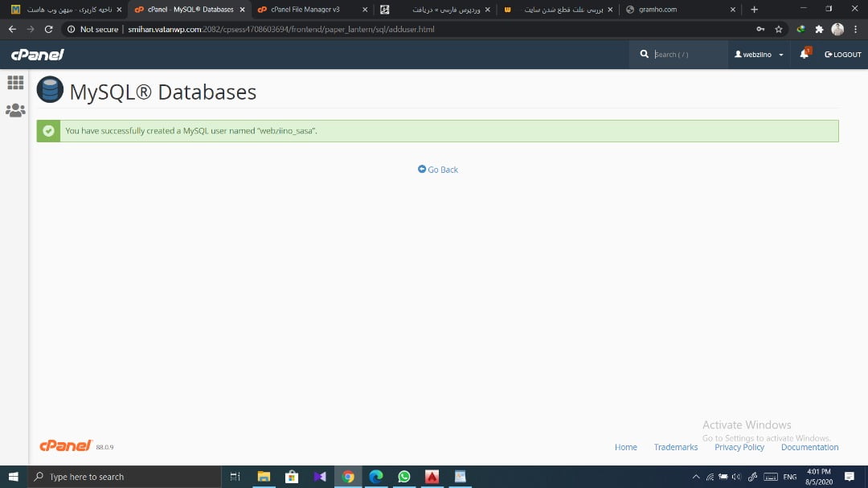Open the Chrome profile avatar
Viewport: 868px width, 488px height.
(x=837, y=30)
